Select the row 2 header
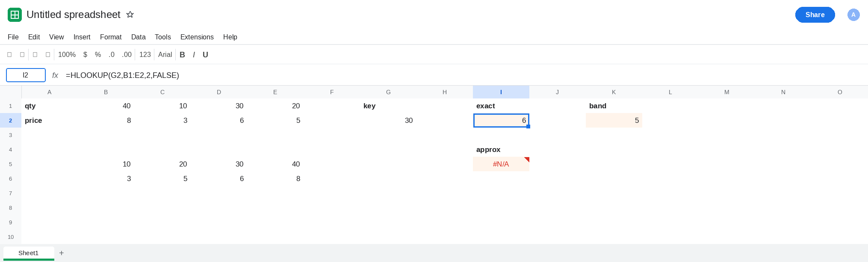Image resolution: width=868 pixels, height=262 pixels. (x=11, y=120)
